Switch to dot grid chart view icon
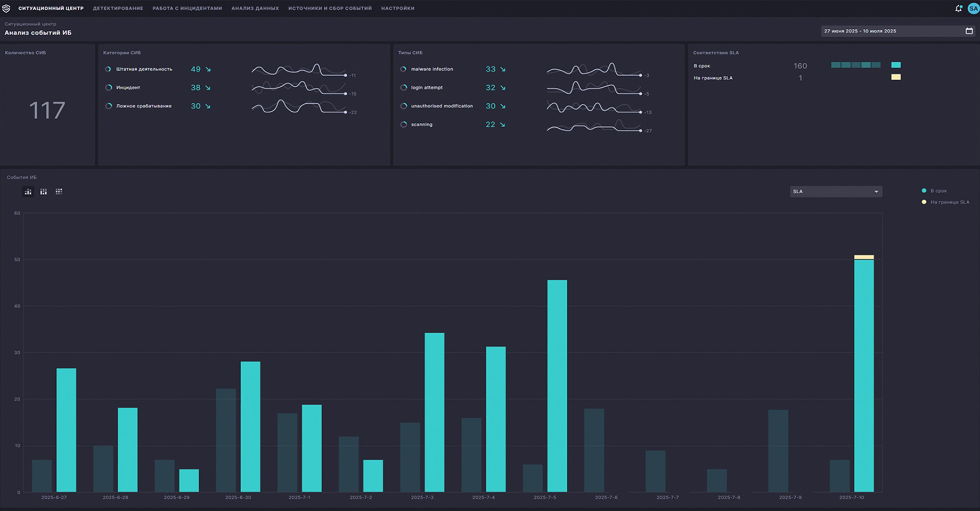The image size is (980, 511). pyautogui.click(x=59, y=192)
